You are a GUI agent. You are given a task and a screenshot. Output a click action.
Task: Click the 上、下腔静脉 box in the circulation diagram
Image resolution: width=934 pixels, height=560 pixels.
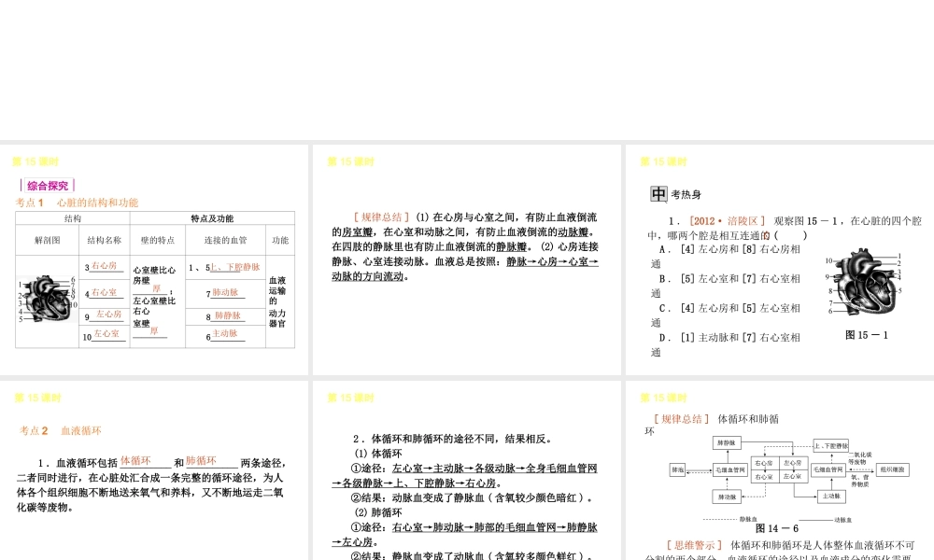click(x=831, y=445)
